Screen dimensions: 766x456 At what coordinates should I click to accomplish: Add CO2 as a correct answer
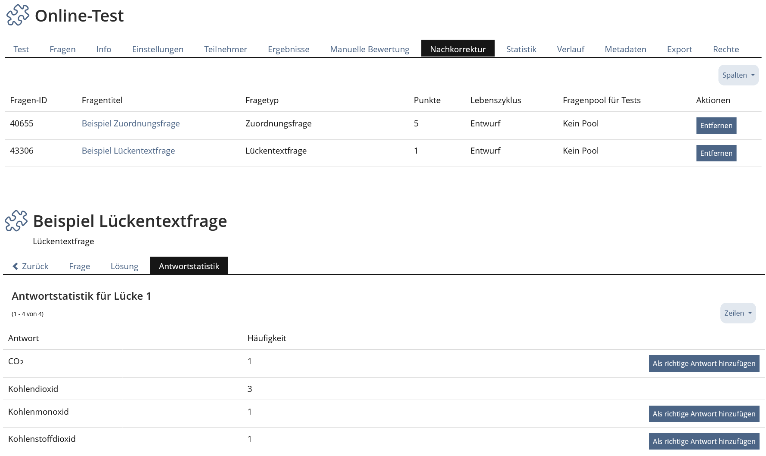703,364
